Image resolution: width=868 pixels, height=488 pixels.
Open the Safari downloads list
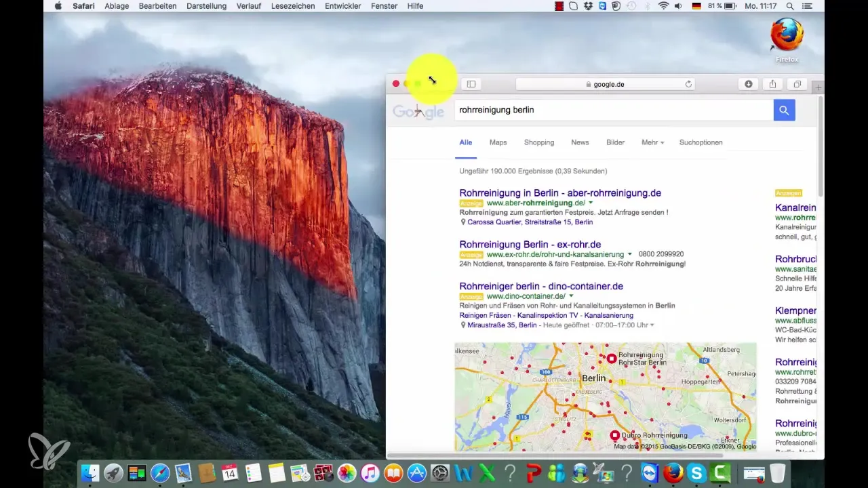(749, 84)
